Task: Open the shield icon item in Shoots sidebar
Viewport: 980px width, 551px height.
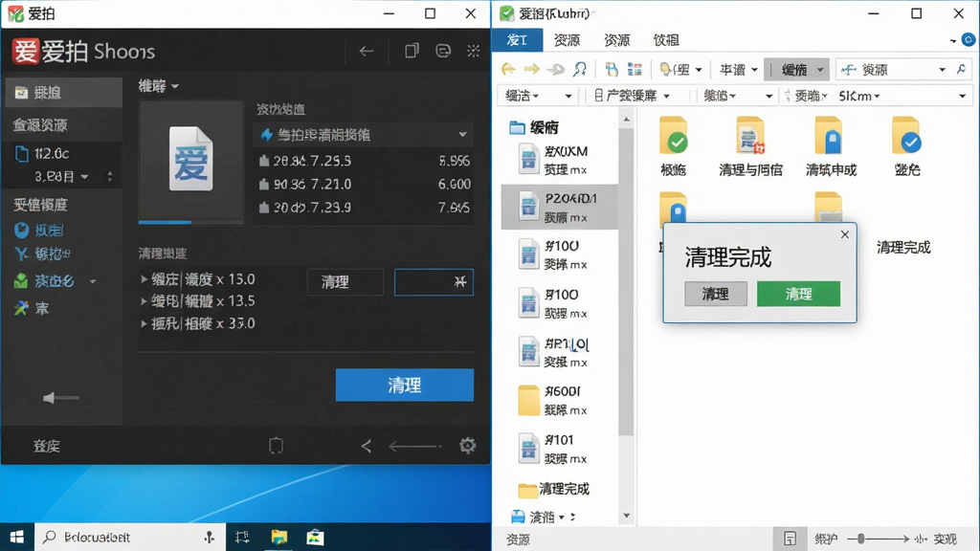Action: point(38,230)
